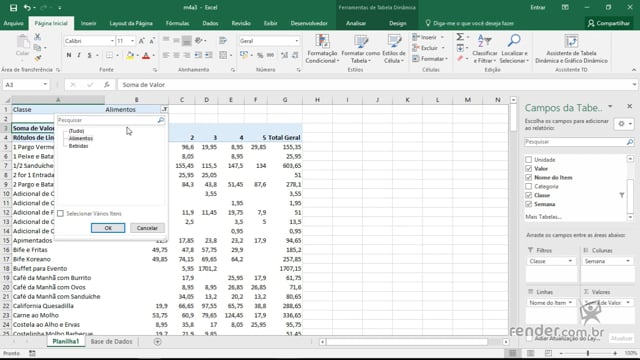Click the Formatar cells icon
Viewport: 640px width, 360px height.
416,59
